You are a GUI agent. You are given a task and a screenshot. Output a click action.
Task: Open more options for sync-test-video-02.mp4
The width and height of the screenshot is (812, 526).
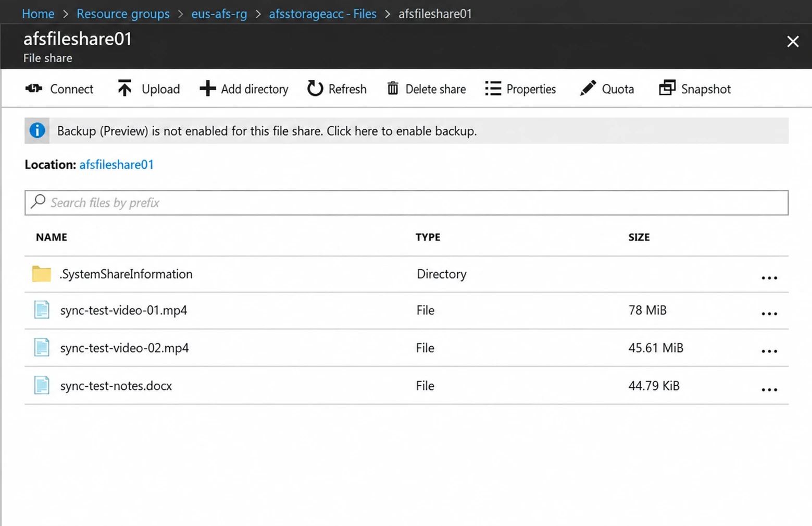tap(769, 351)
